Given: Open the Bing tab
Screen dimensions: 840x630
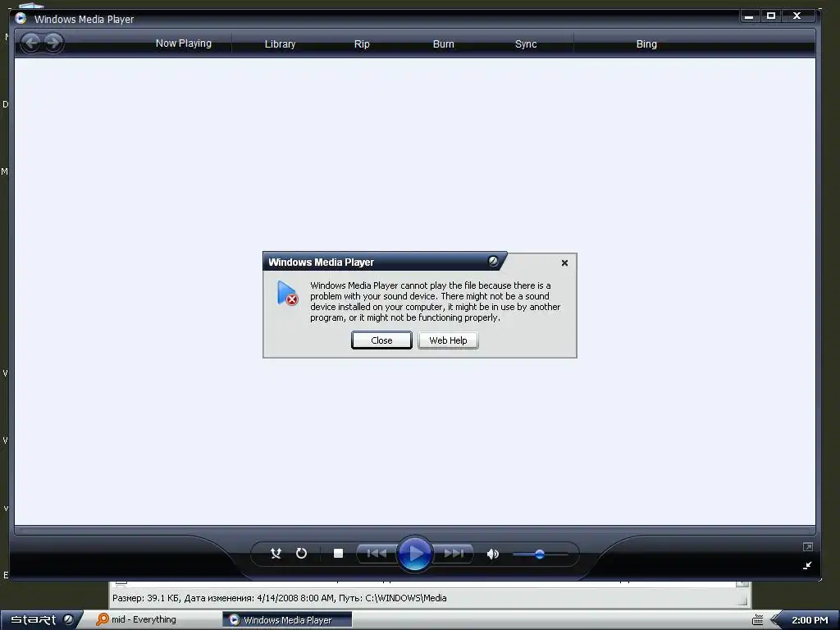Looking at the screenshot, I should [x=646, y=44].
